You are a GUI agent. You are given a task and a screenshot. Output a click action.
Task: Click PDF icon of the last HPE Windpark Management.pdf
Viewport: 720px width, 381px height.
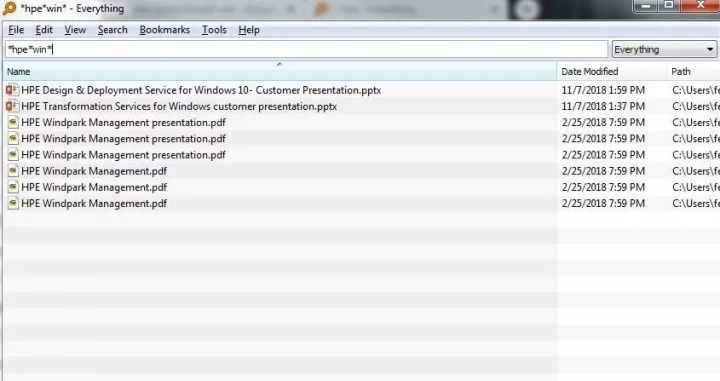click(x=13, y=203)
